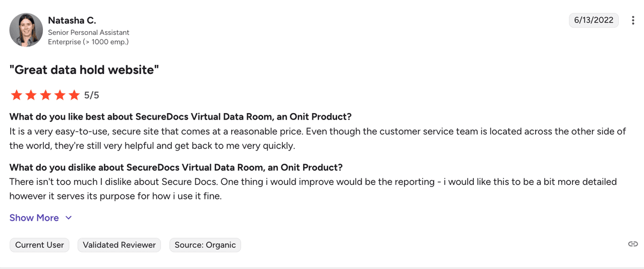Screen dimensions: 644x269
Task: Click the 5/5 rating score text
Action: point(92,95)
